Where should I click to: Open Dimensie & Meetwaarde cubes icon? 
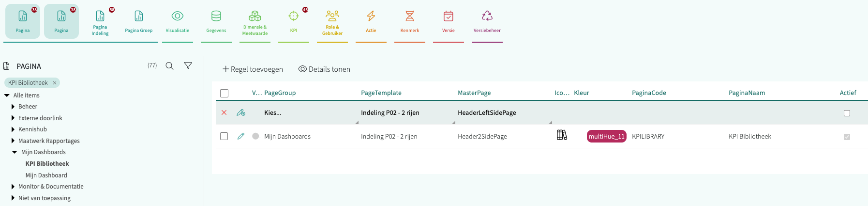pos(255,16)
